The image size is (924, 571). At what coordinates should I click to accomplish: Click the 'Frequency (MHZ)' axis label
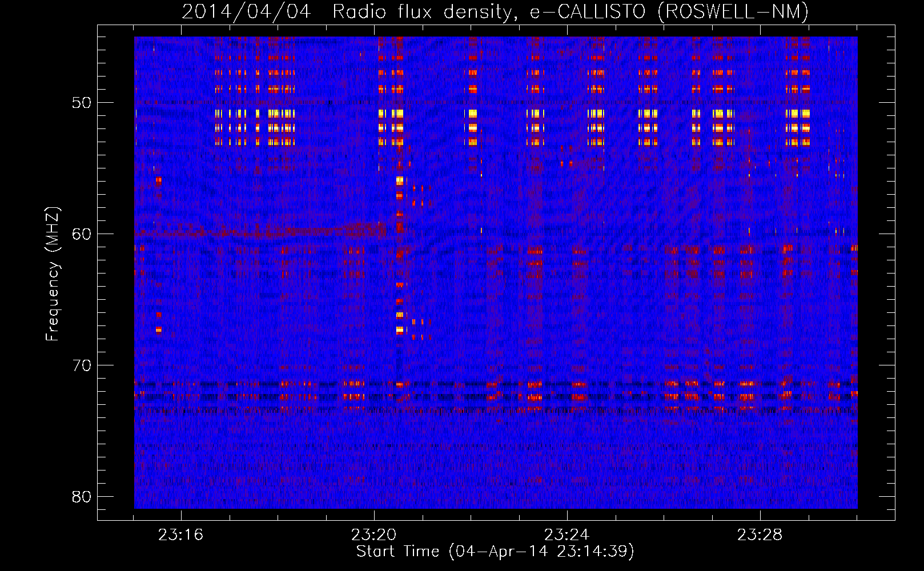coord(53,274)
